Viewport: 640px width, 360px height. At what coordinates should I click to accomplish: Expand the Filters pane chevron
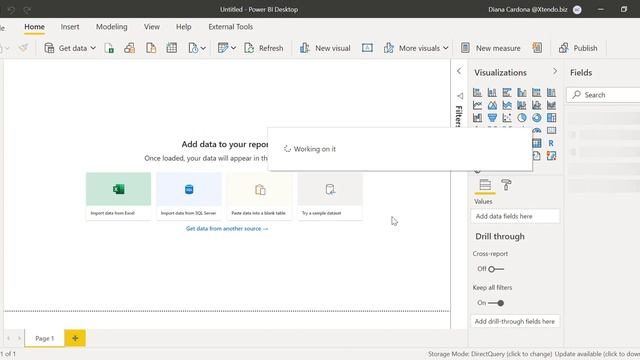[x=459, y=71]
